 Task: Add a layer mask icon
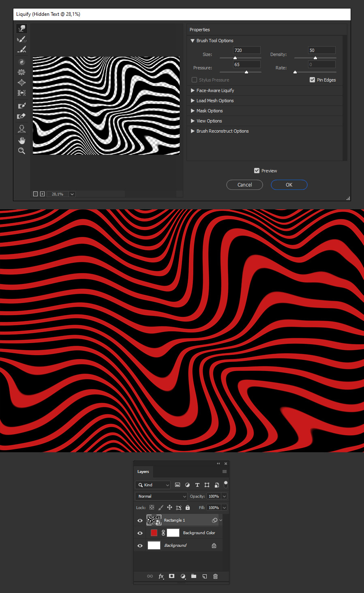click(x=172, y=576)
